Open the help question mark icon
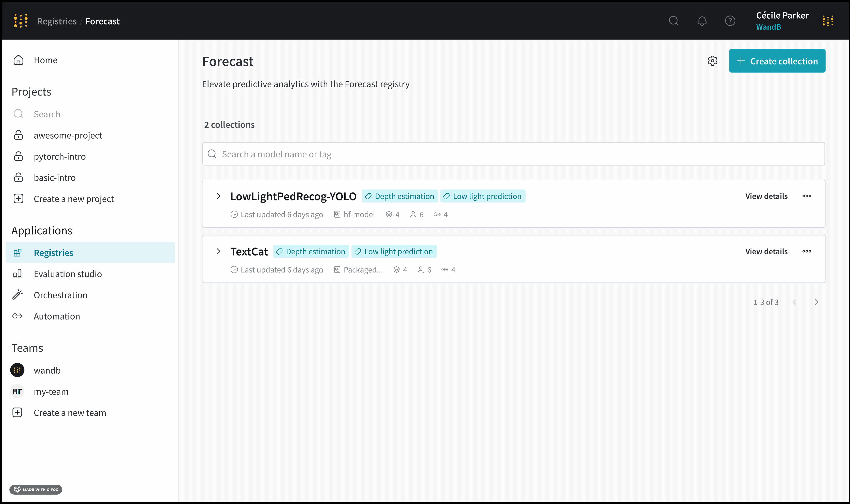 (730, 21)
